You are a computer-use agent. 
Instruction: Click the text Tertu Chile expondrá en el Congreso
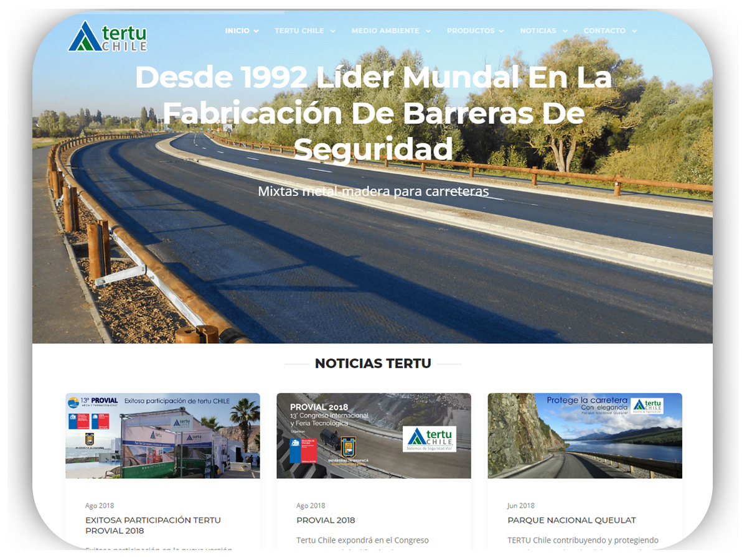tap(362, 540)
